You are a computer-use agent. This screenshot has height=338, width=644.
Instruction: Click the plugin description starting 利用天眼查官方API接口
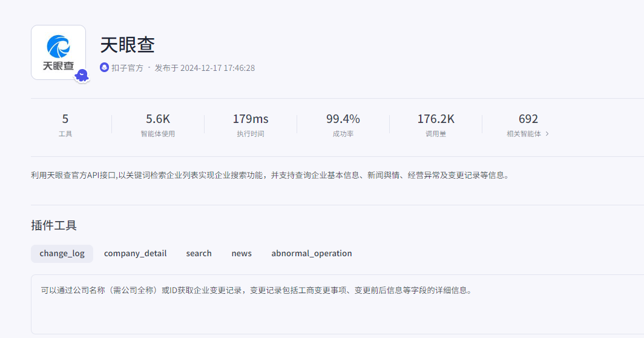click(x=271, y=175)
